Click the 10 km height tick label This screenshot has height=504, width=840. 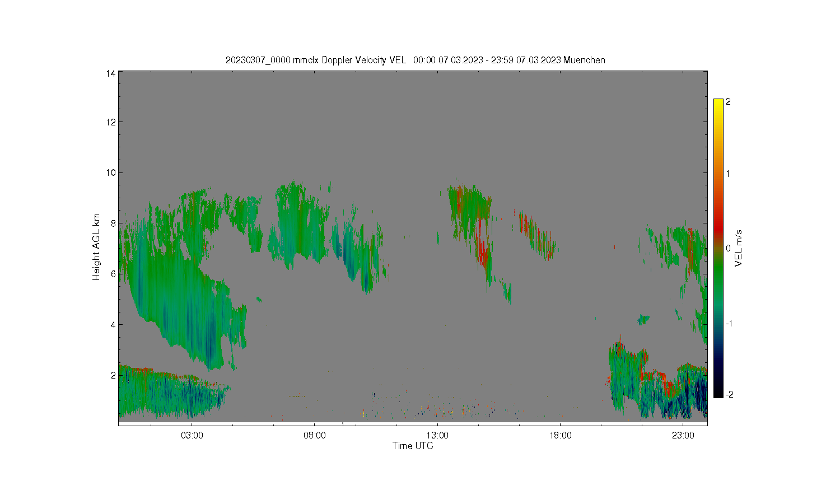112,172
